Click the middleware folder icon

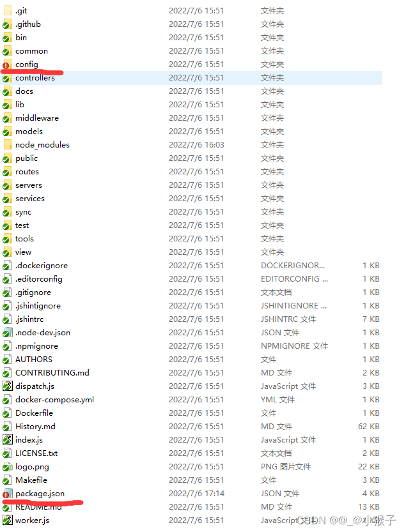click(x=8, y=118)
